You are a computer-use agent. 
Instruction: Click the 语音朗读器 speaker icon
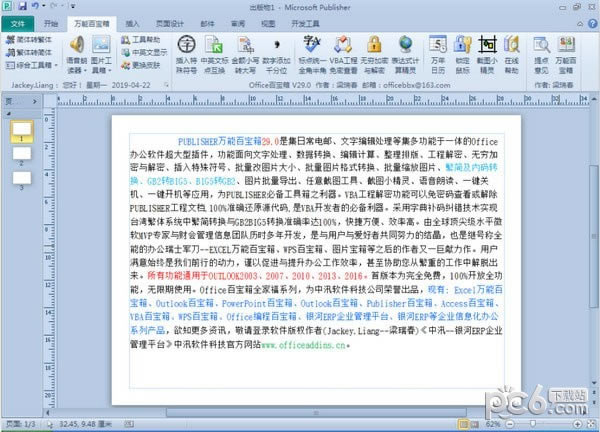coord(77,45)
